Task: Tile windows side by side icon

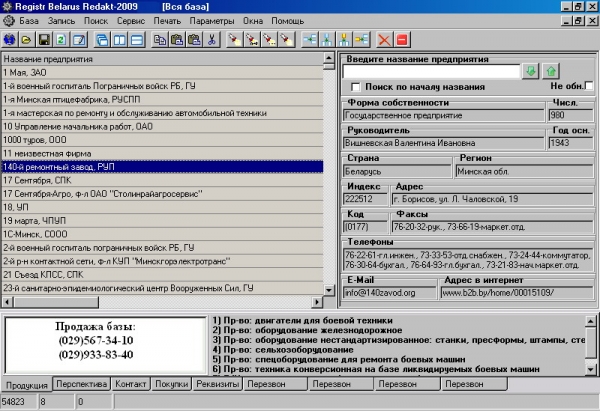Action: pyautogui.click(x=120, y=40)
